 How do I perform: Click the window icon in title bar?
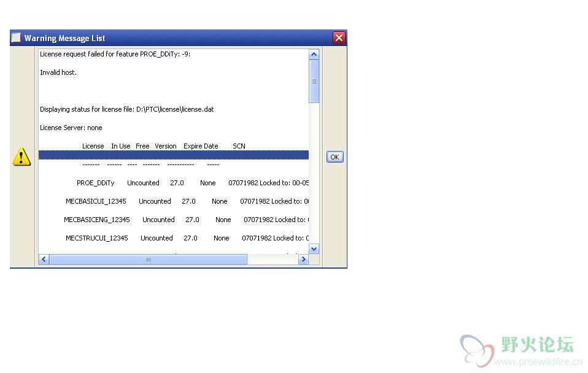[16, 37]
